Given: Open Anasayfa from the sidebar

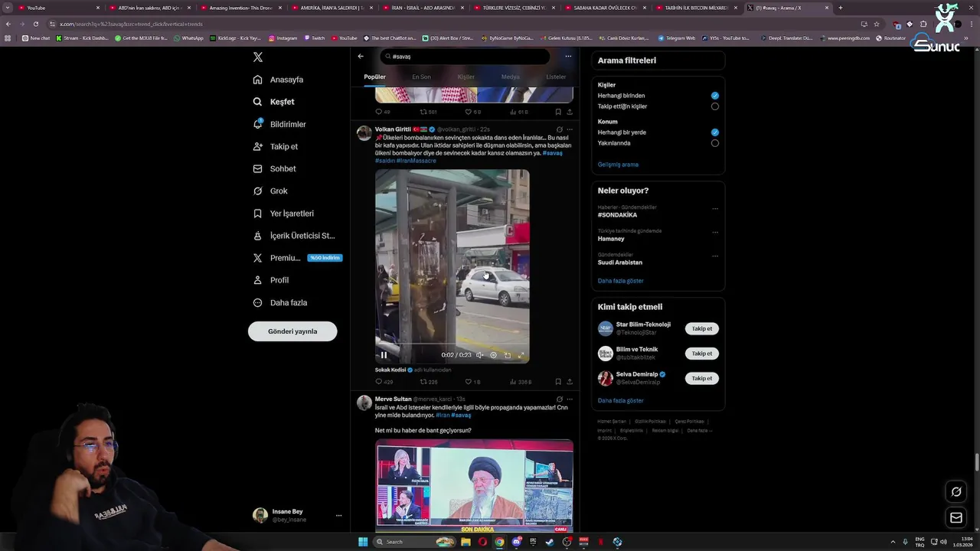Looking at the screenshot, I should tap(279, 80).
